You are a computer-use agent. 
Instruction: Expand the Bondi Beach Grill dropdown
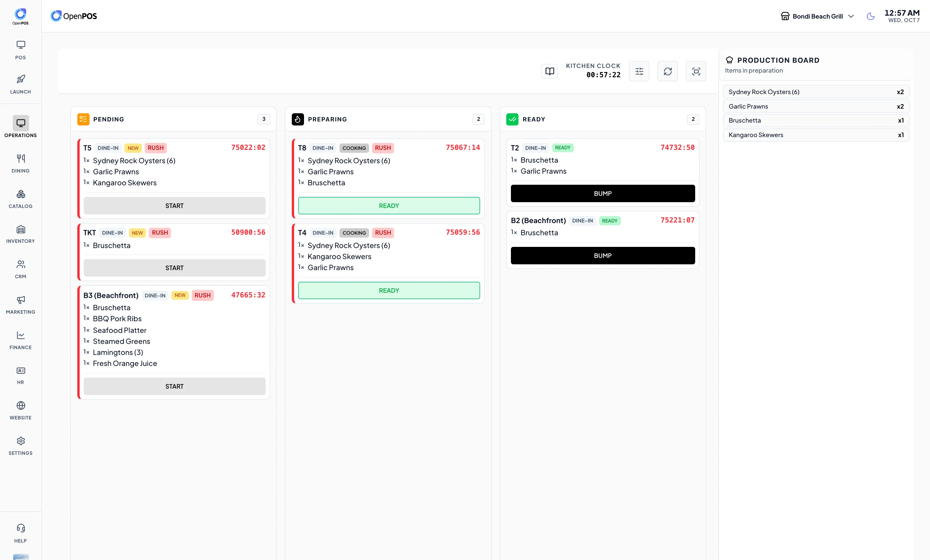point(817,16)
